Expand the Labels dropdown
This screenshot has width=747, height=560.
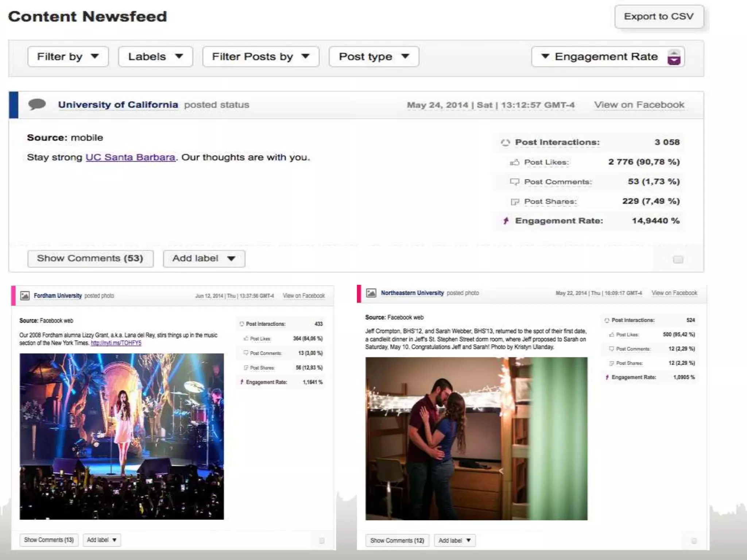tap(155, 57)
